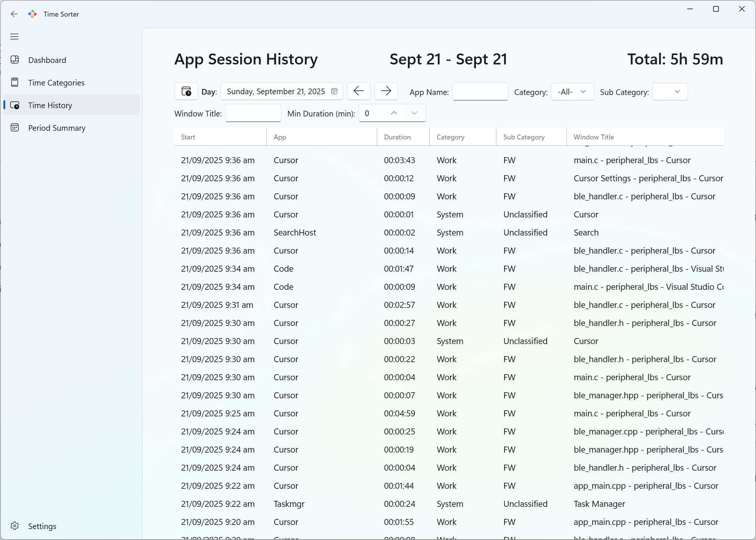Click the calendar-clock icon left of Day
The image size is (756, 540).
[186, 91]
